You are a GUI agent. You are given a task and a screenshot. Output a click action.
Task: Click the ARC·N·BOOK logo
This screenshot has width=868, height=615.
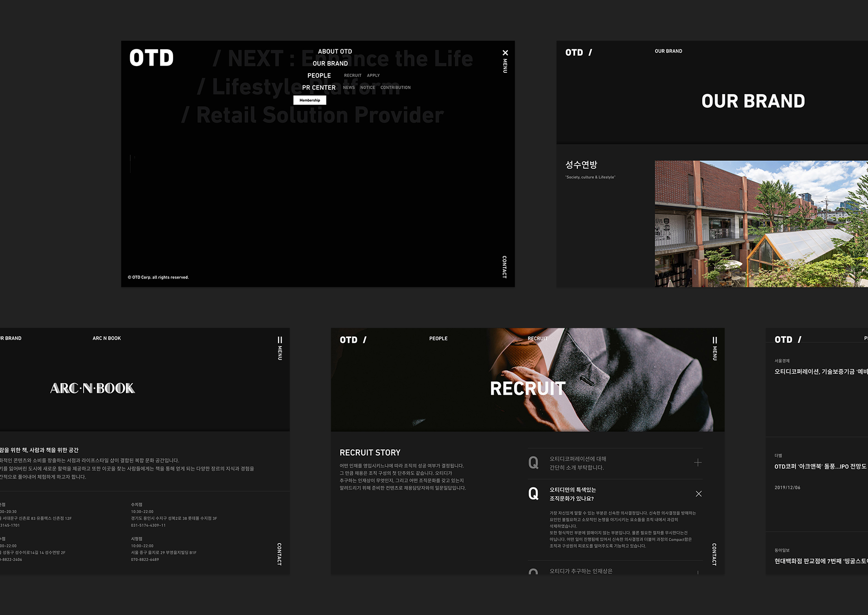(93, 388)
